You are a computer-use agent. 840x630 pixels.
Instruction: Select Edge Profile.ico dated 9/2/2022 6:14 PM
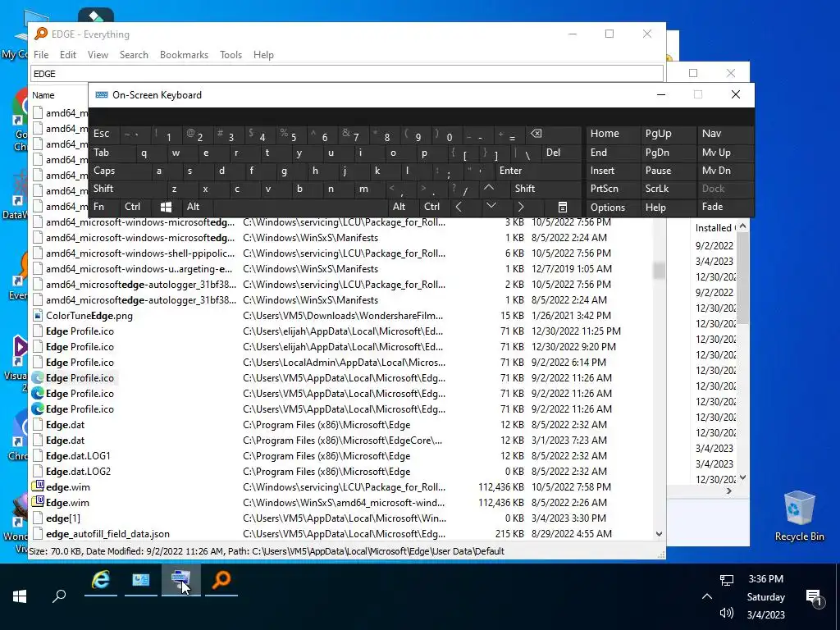(80, 362)
